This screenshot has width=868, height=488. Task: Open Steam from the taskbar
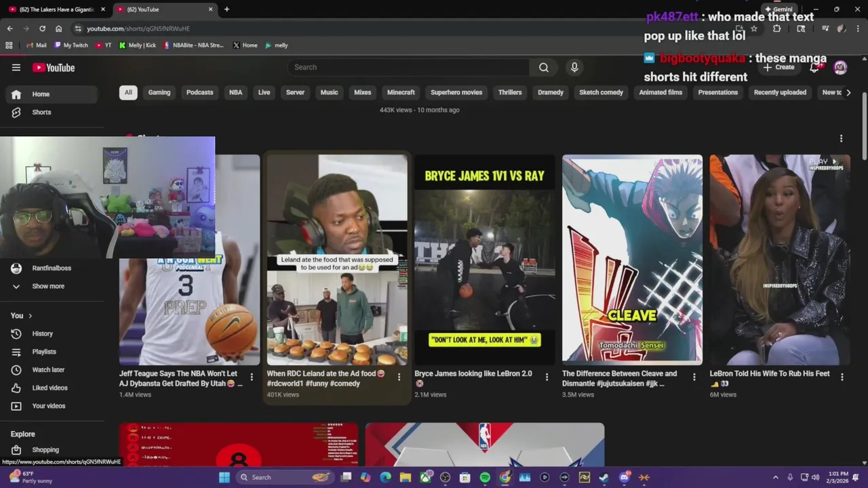tap(604, 477)
